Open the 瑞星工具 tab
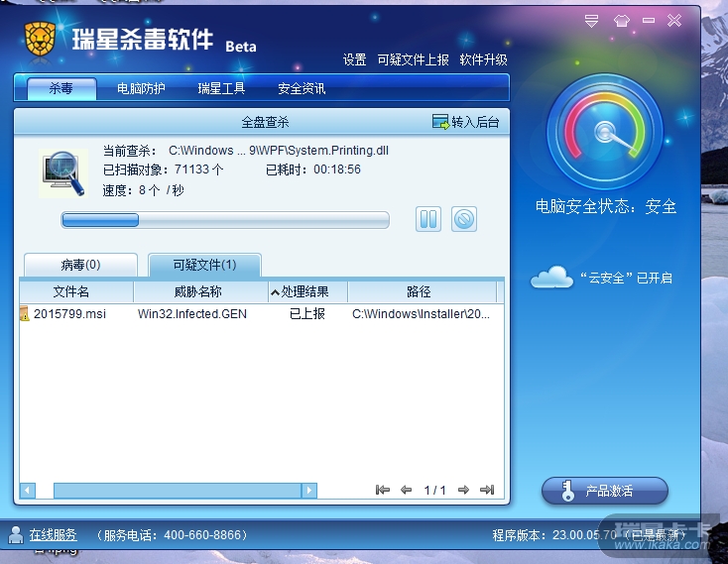728x564 pixels. pos(221,88)
